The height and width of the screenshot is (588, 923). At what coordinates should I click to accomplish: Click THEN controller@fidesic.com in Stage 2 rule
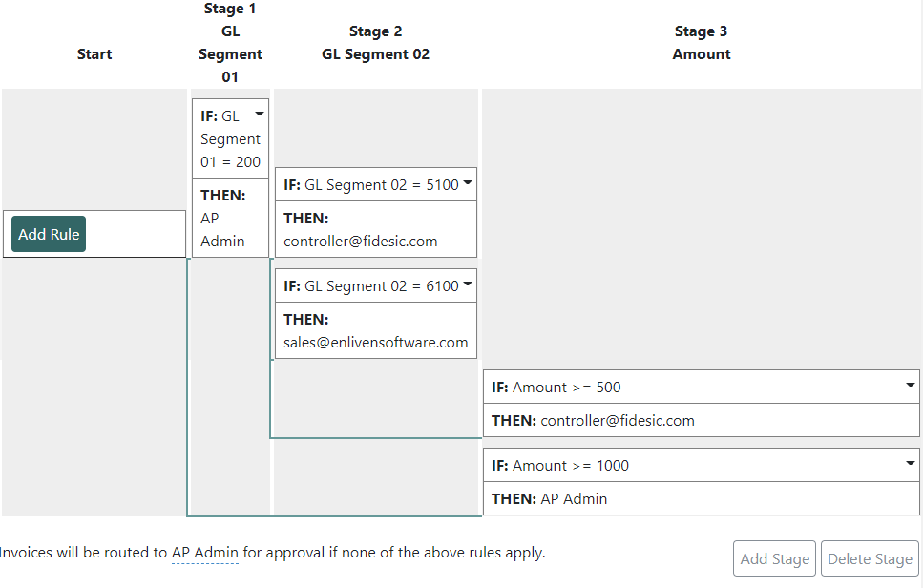[x=376, y=229]
